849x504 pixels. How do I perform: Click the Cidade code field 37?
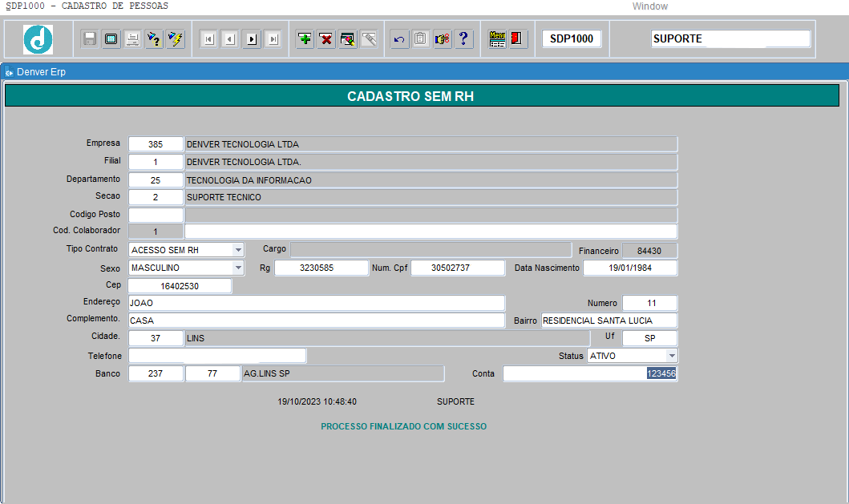pyautogui.click(x=156, y=338)
